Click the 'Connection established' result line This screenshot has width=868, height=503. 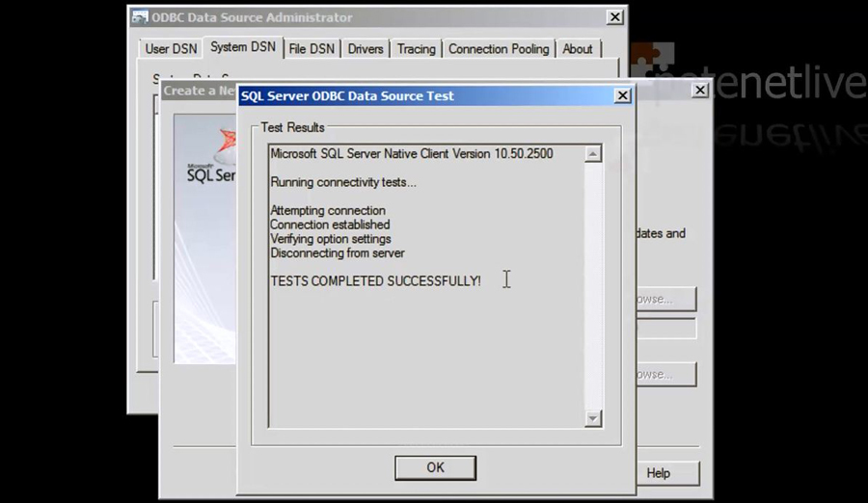(x=330, y=225)
